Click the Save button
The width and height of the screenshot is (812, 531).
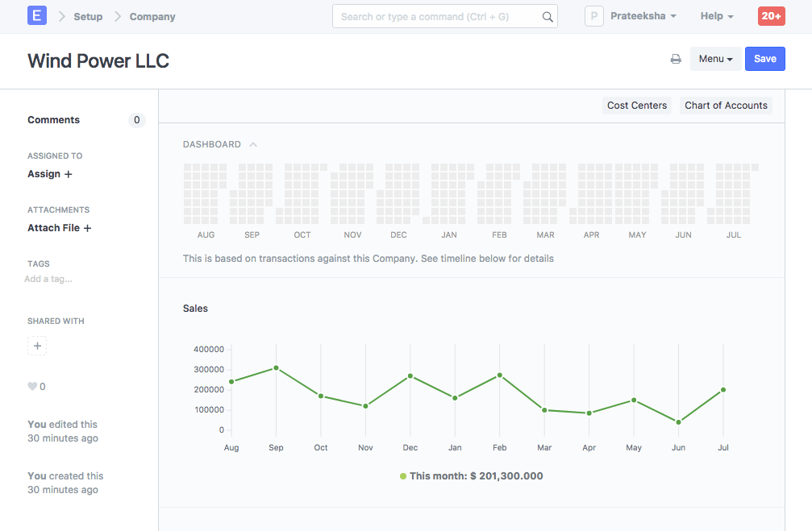(764, 58)
